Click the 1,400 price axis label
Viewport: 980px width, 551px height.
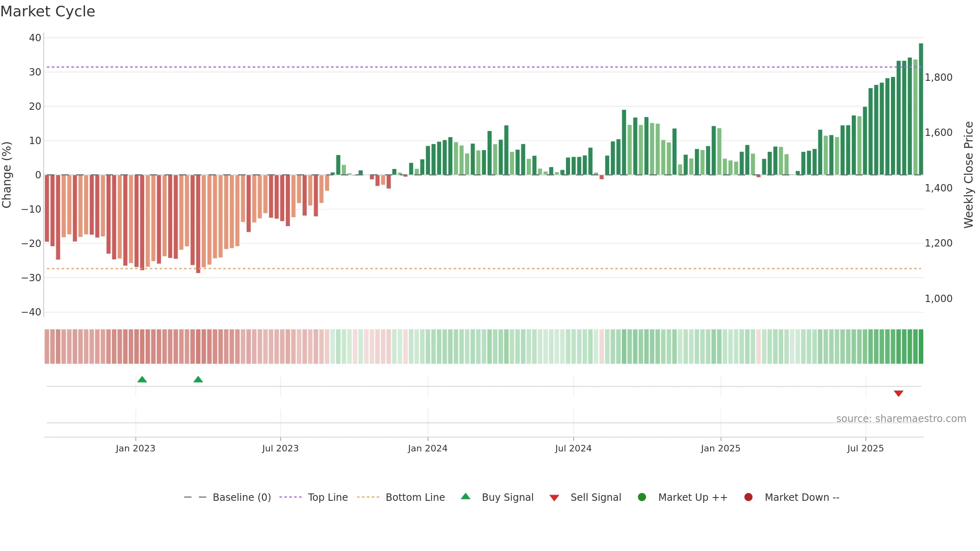(938, 188)
